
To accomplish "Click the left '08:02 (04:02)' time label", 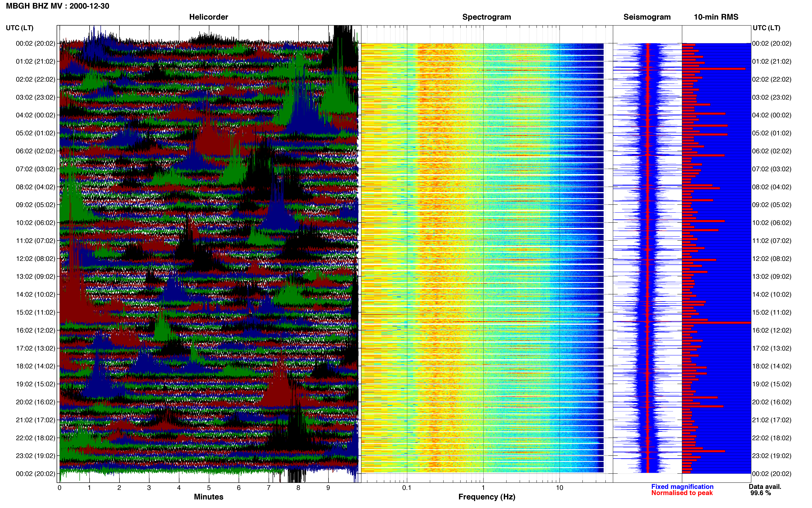I will coord(36,187).
